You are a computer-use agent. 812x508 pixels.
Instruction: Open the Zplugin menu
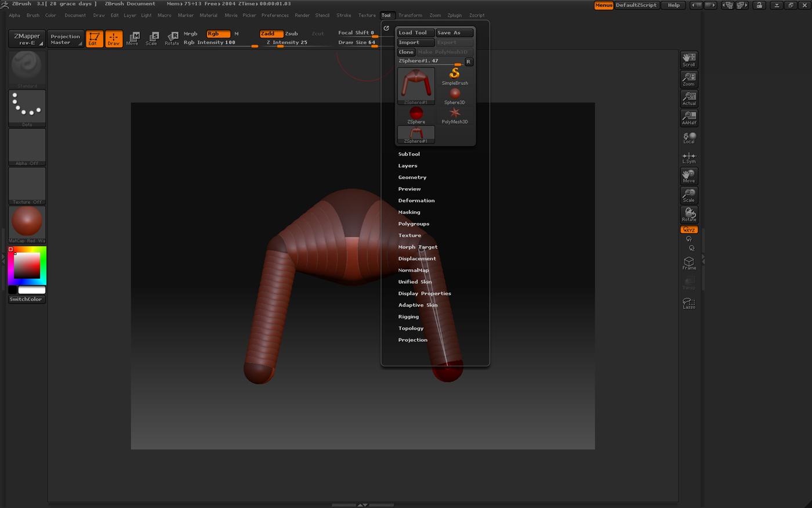pos(454,16)
